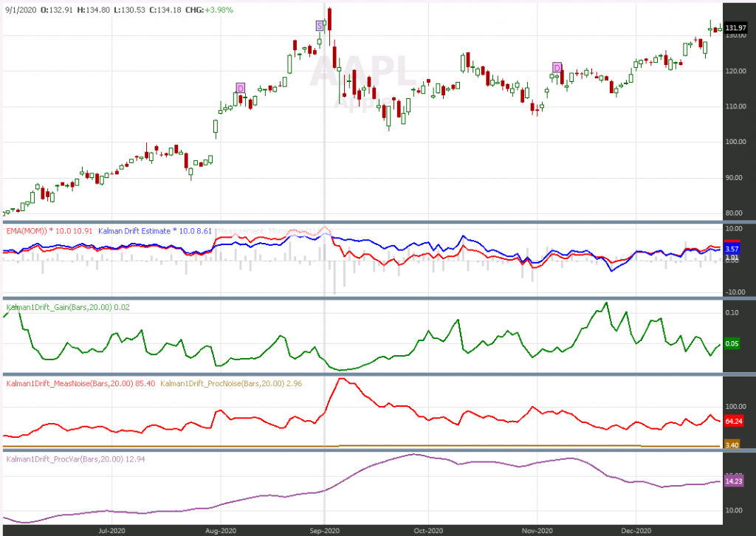Click the Aug-2020 date axis label

221,531
